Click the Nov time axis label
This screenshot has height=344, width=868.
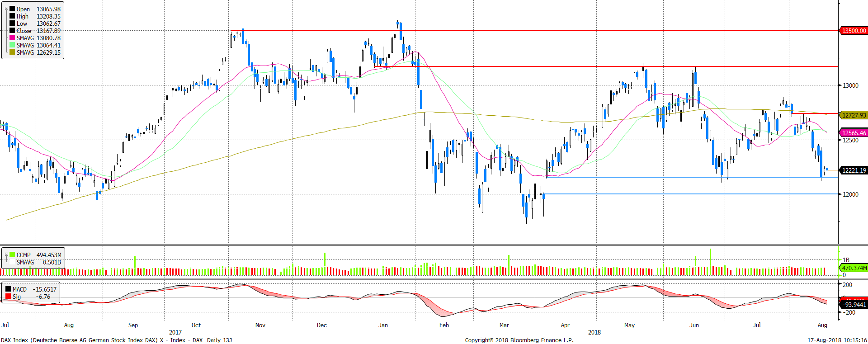coord(260,325)
